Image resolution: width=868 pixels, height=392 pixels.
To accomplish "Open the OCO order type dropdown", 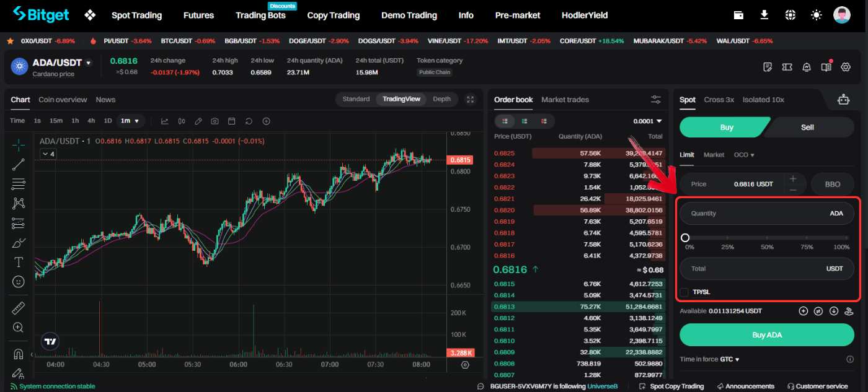I will pyautogui.click(x=744, y=155).
